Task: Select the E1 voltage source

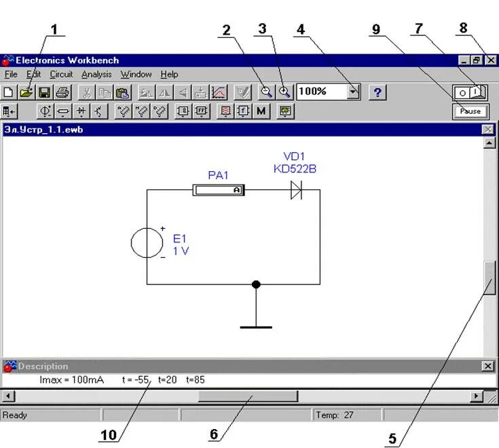Action: click(x=147, y=243)
